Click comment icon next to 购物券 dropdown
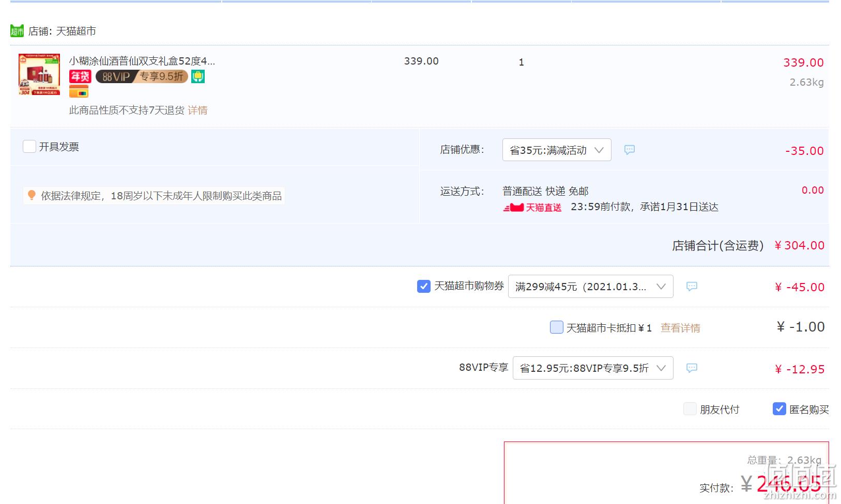Image resolution: width=841 pixels, height=504 pixels. click(x=692, y=286)
